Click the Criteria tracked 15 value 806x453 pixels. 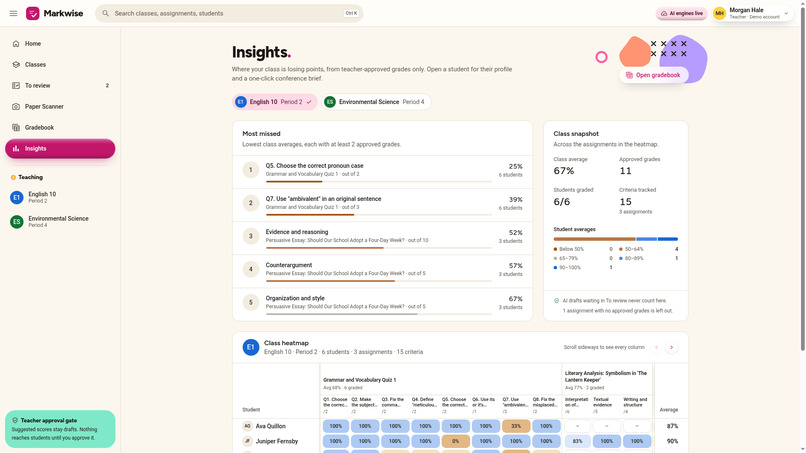(x=626, y=202)
